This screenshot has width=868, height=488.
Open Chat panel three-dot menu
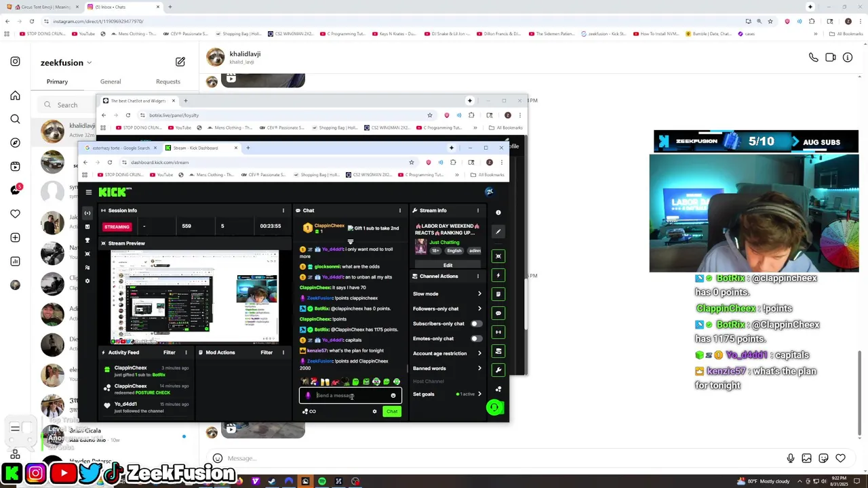click(400, 211)
